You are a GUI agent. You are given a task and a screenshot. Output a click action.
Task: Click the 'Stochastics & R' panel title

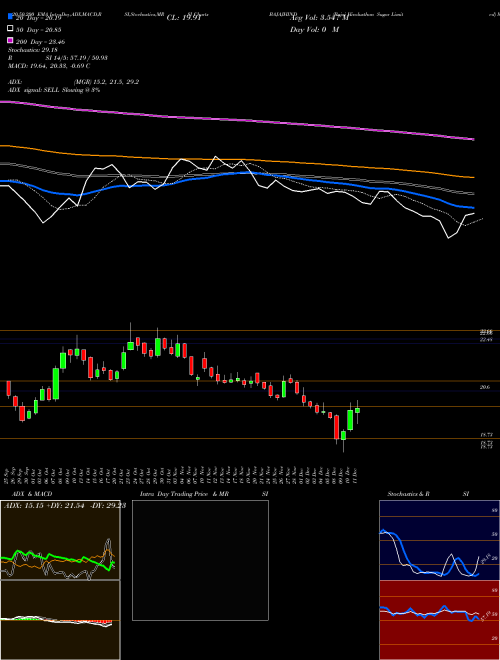409,494
